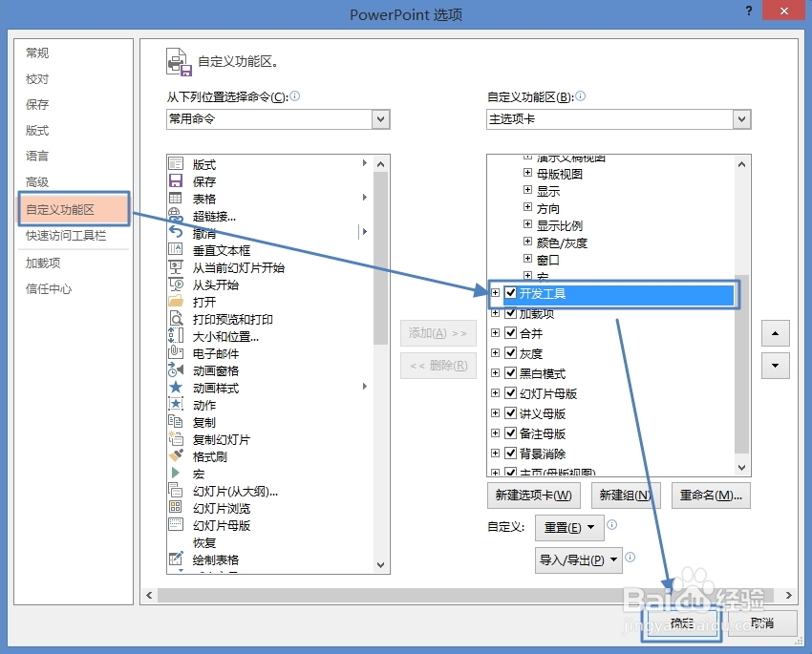
Task: Uncheck the 合并 checkbox
Action: click(511, 332)
